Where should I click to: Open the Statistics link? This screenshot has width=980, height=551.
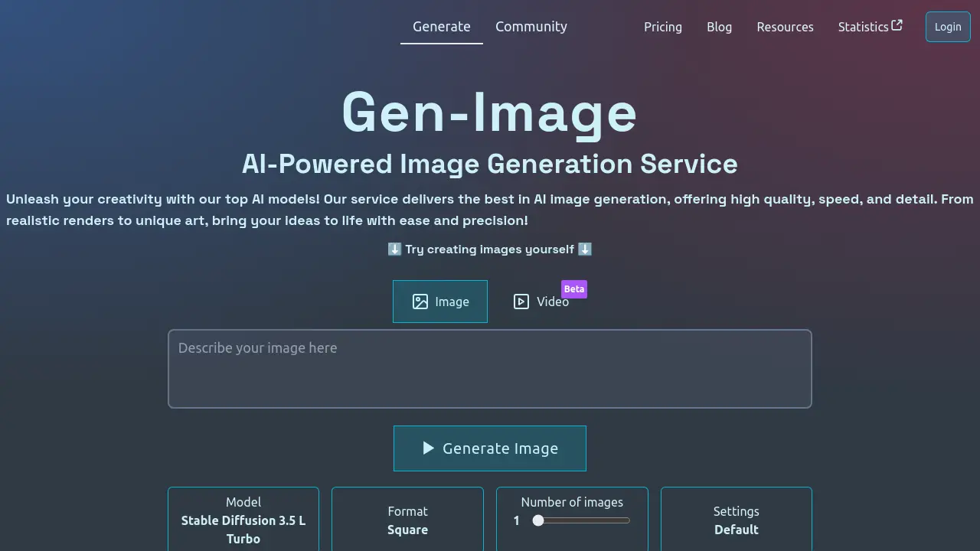point(870,27)
